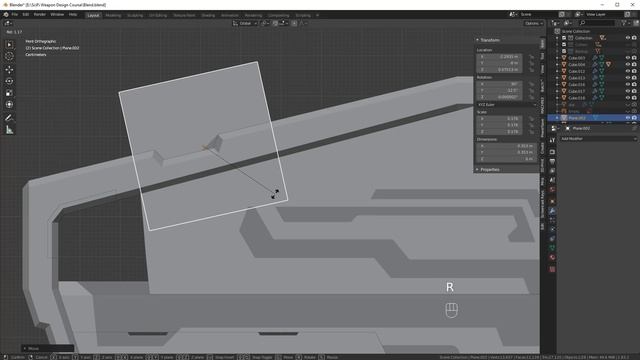640x360 pixels.
Task: Click the Scale Z value field
Action: 499,132
